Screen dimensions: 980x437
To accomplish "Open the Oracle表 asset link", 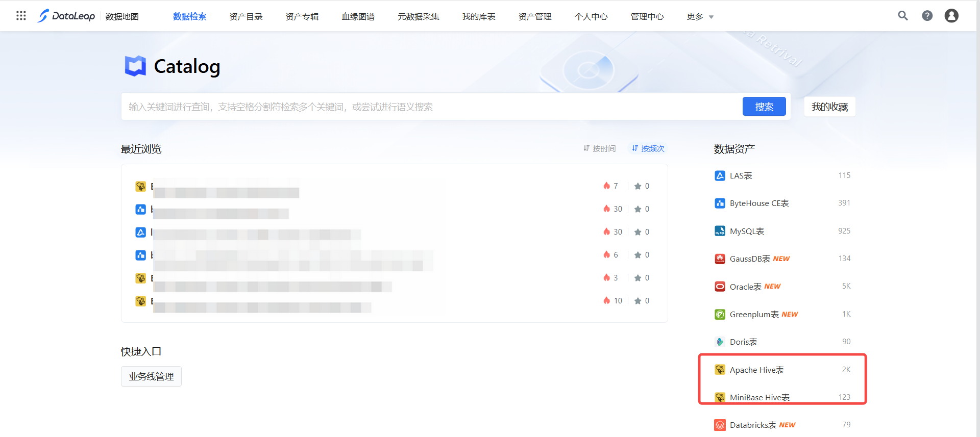I will click(746, 287).
